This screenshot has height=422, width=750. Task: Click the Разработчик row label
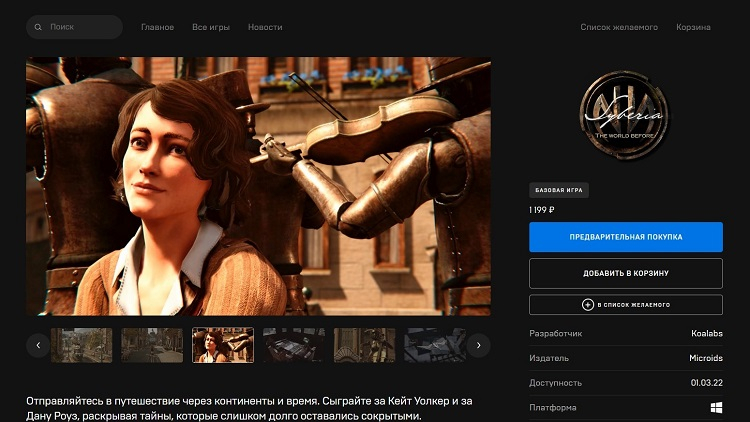(555, 333)
